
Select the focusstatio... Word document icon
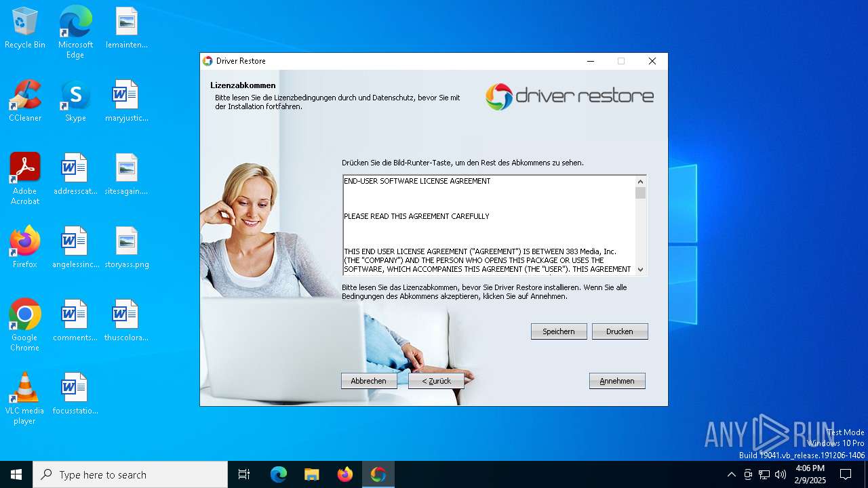[75, 394]
